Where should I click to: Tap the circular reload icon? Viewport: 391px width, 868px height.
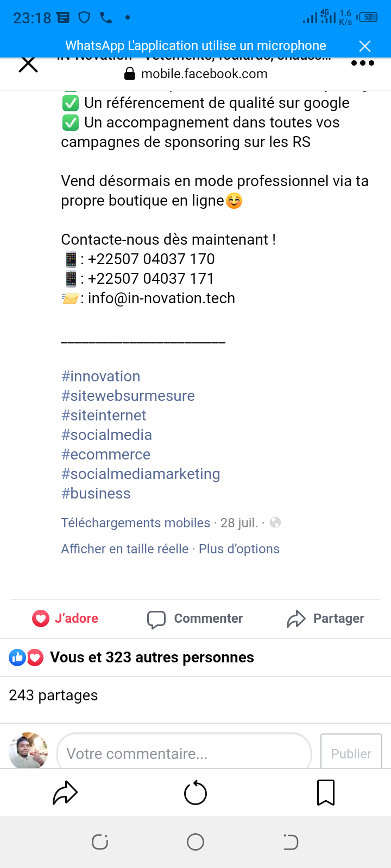[195, 793]
